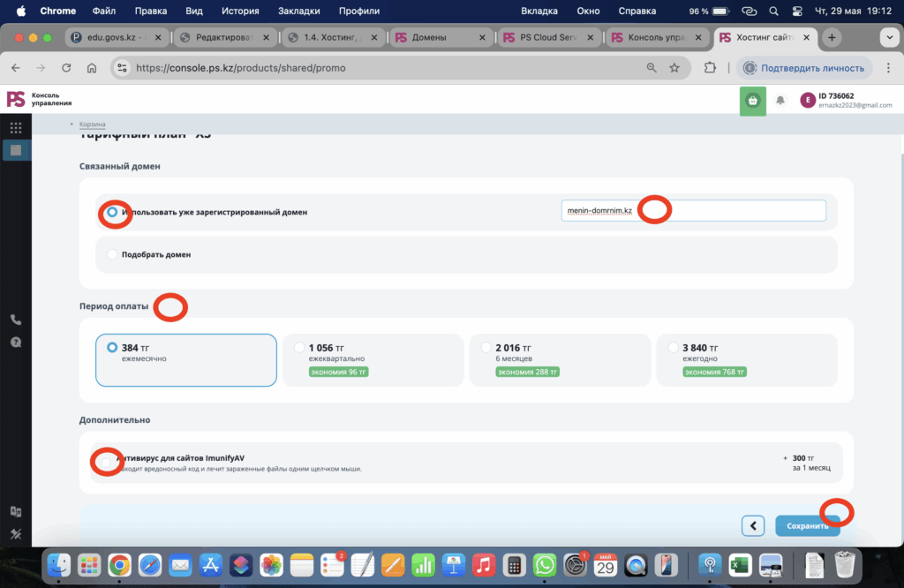The image size is (904, 588).
Task: Switch to the "Домены" browser tab
Action: [441, 38]
